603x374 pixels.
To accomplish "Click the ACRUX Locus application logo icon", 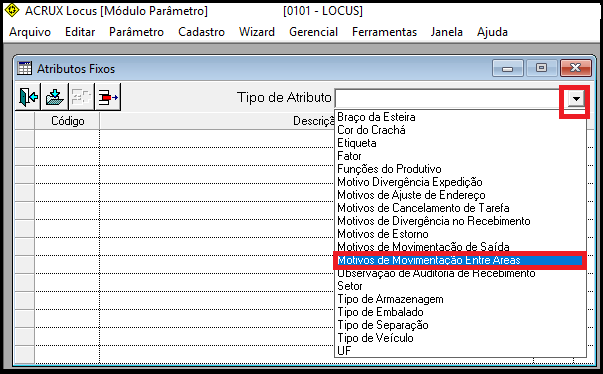I will click(12, 10).
